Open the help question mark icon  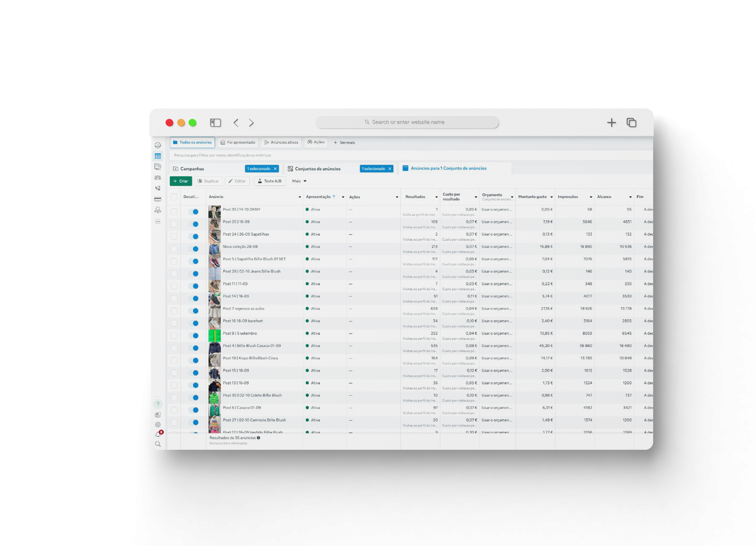tap(158, 404)
